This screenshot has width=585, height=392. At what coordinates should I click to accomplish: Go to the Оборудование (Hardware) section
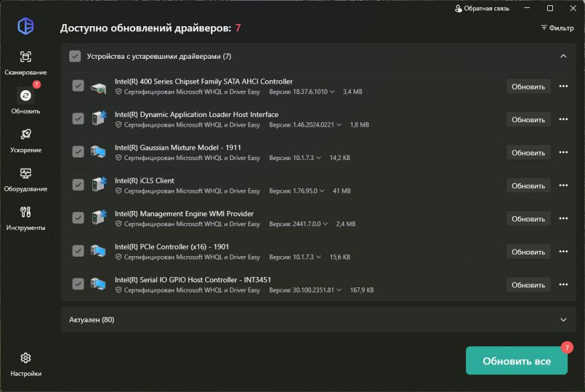point(25,174)
